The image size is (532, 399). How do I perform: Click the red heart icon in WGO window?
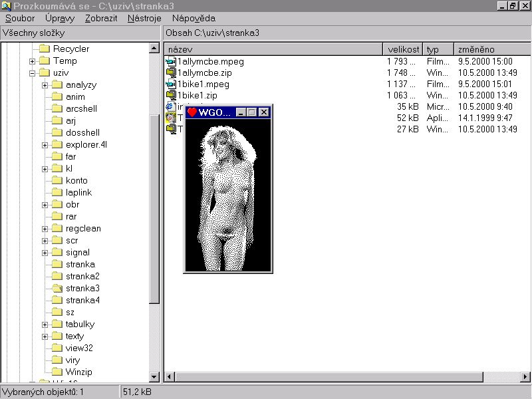point(192,112)
